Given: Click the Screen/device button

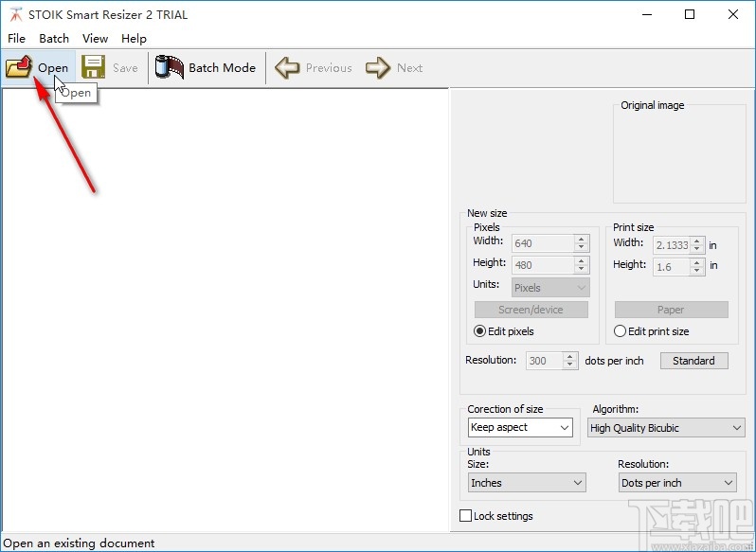Looking at the screenshot, I should pos(531,310).
